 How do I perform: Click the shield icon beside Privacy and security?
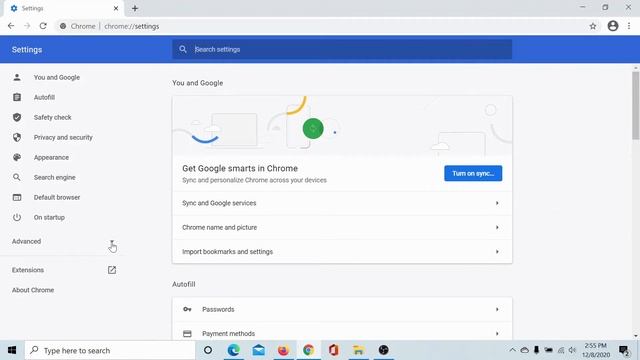pos(17,137)
